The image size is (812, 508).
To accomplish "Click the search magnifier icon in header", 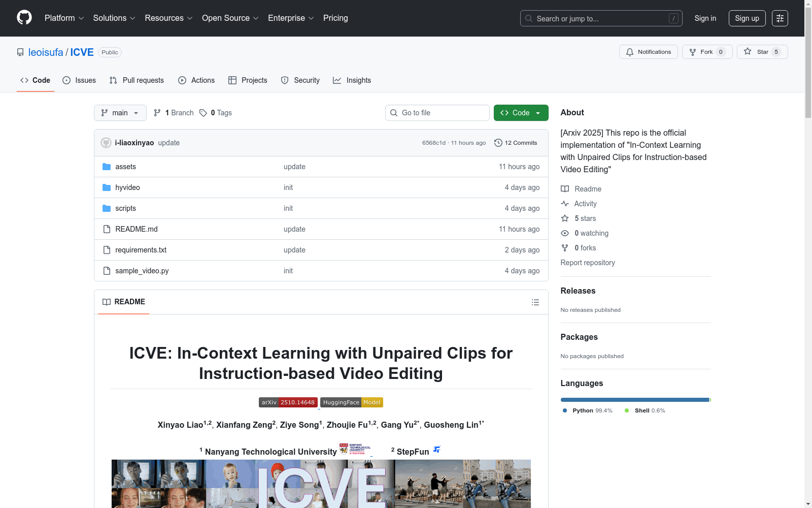I will click(529, 18).
